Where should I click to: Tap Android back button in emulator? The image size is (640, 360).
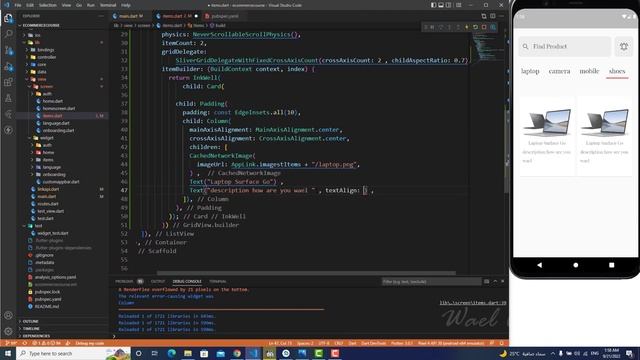tap(539, 265)
